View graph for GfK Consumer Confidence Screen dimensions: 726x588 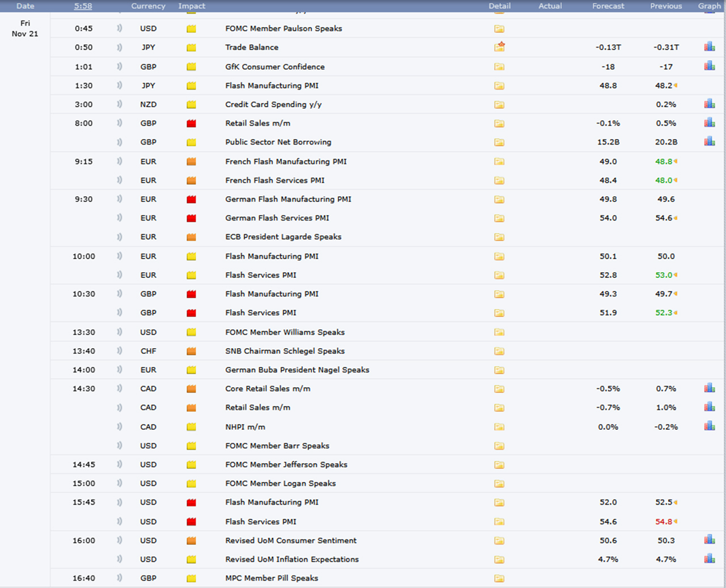[709, 66]
